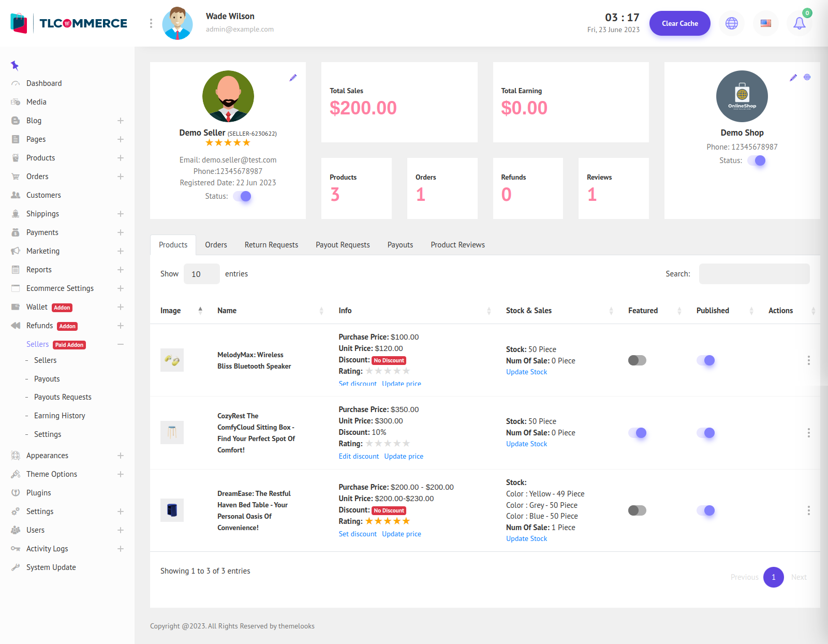Click the pencil edit icon on seller card

tap(293, 78)
